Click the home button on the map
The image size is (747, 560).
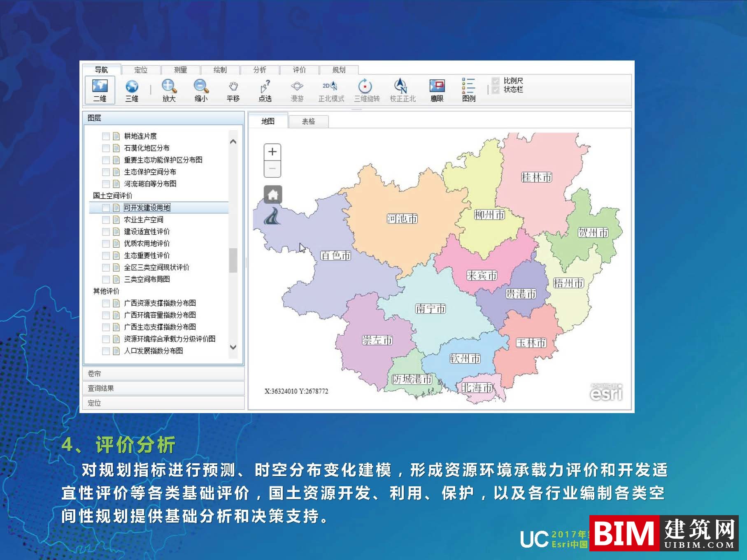coord(273,193)
